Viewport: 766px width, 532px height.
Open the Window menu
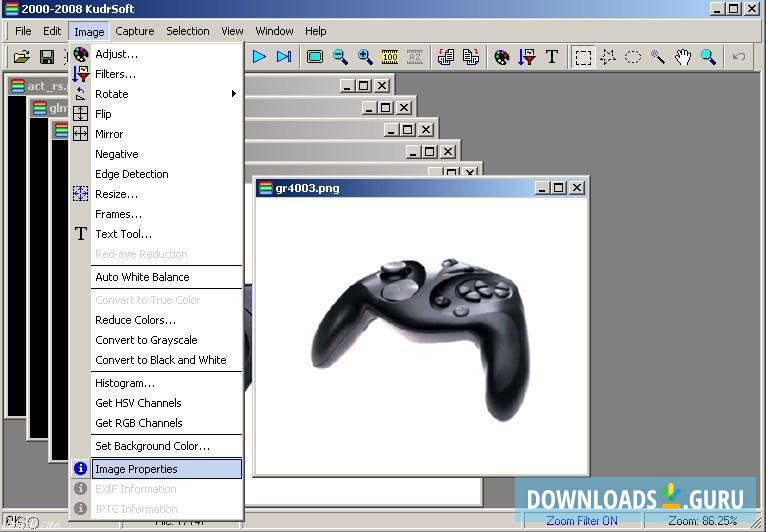coord(274,31)
